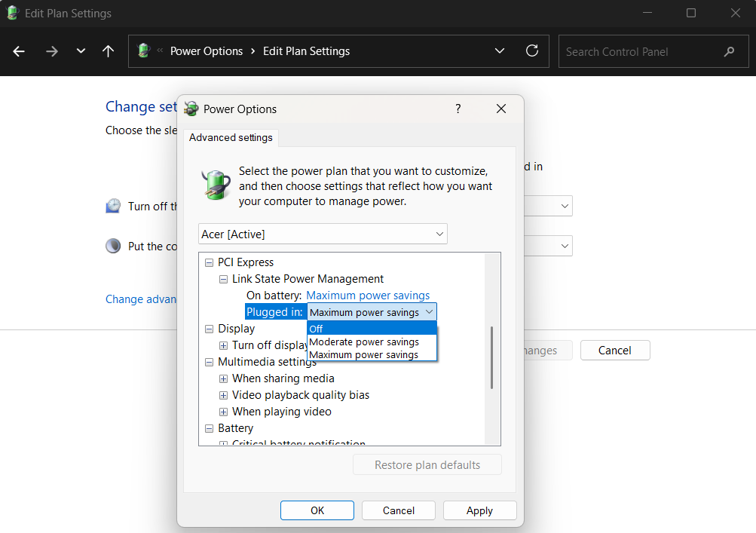Image resolution: width=756 pixels, height=533 pixels.
Task: Click the up one level arrow
Action: coord(108,51)
